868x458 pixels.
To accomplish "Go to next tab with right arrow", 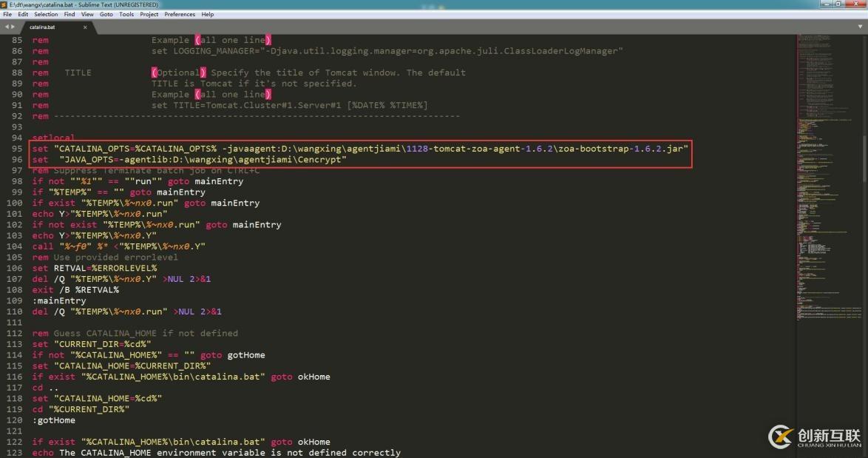I will click(x=13, y=27).
